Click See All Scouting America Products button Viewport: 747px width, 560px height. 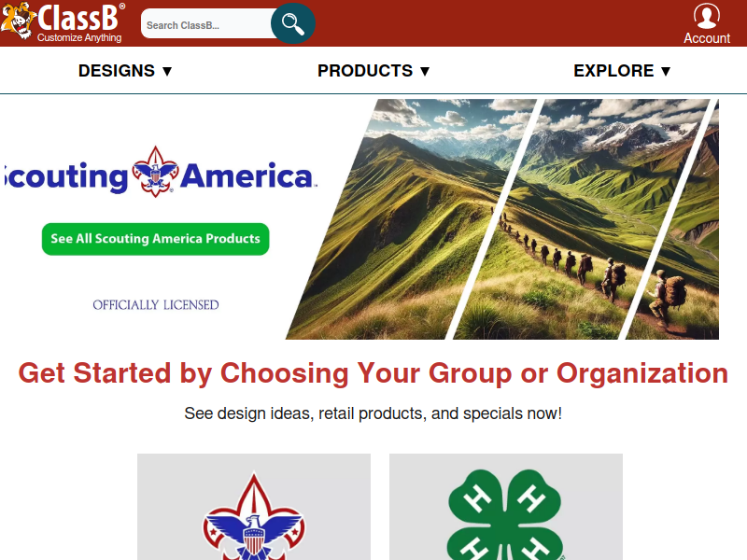tap(155, 239)
